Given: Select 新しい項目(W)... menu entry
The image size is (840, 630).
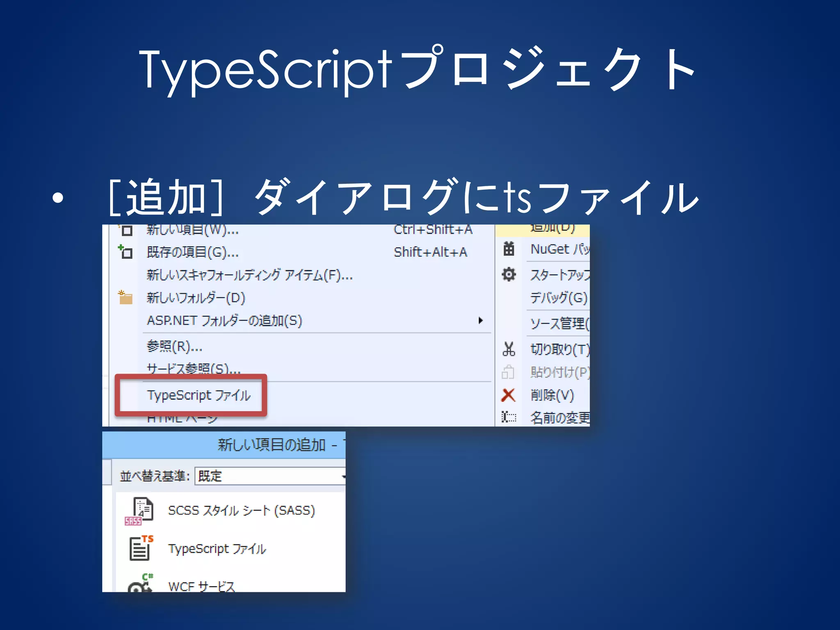Looking at the screenshot, I should coord(193,230).
